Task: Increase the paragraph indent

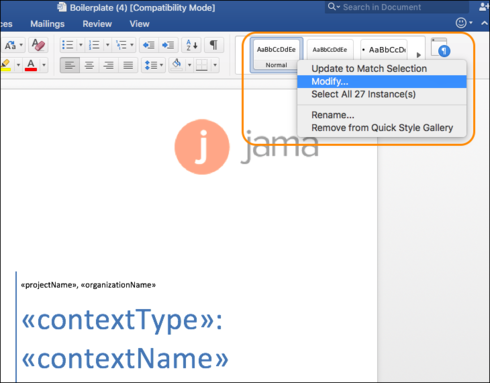Action: (168, 45)
